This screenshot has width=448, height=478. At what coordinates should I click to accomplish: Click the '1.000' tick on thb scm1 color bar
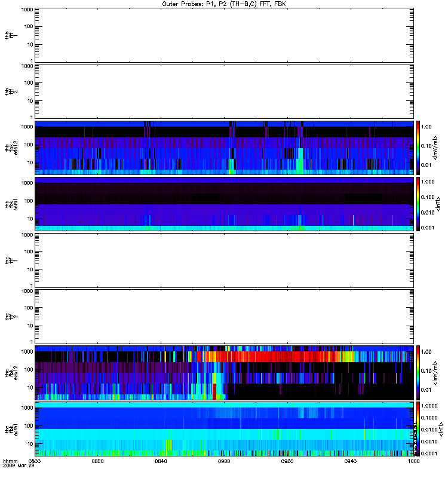coord(428,182)
